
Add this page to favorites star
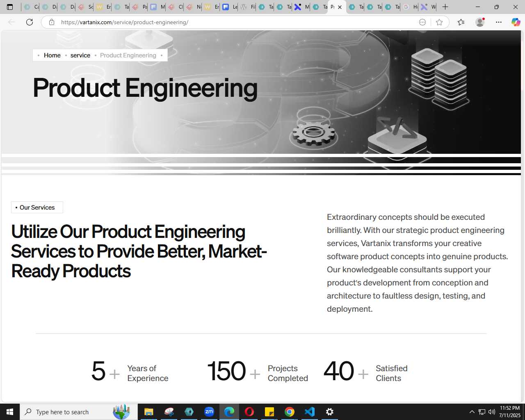pyautogui.click(x=439, y=22)
